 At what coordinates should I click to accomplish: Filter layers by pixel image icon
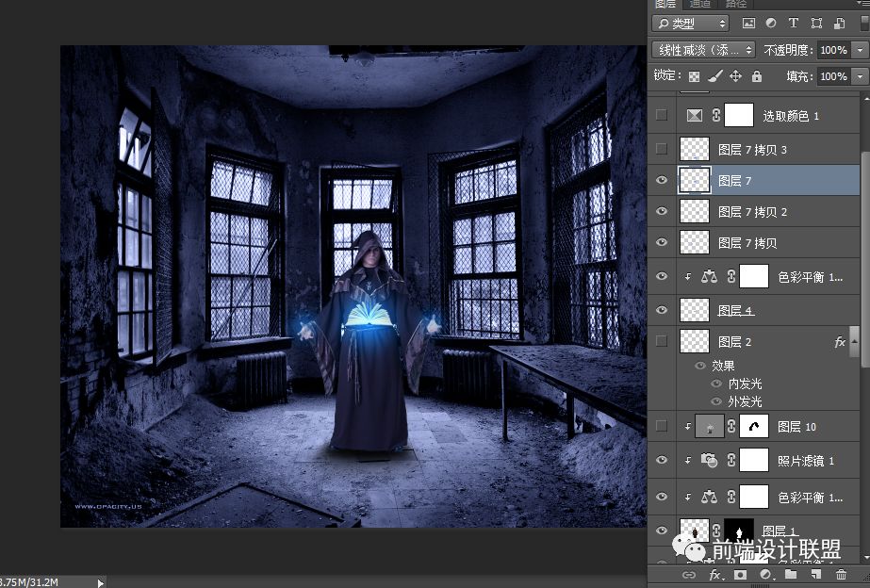tap(748, 24)
